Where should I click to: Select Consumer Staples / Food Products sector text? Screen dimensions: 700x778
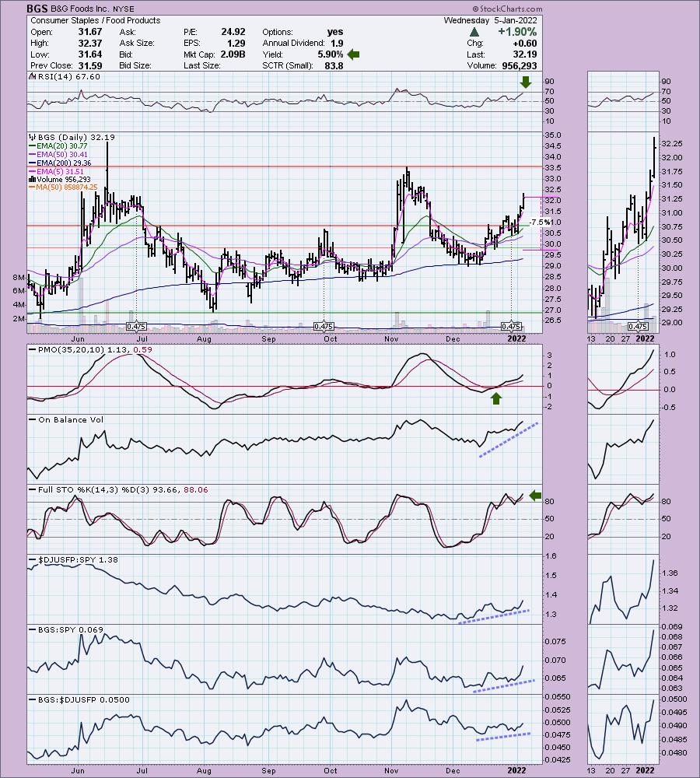click(x=95, y=20)
